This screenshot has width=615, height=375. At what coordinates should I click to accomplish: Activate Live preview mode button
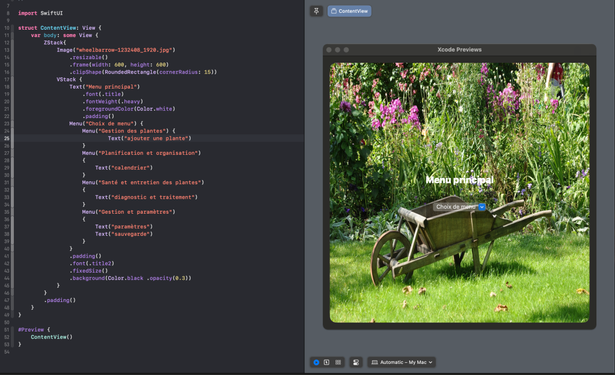pyautogui.click(x=316, y=362)
